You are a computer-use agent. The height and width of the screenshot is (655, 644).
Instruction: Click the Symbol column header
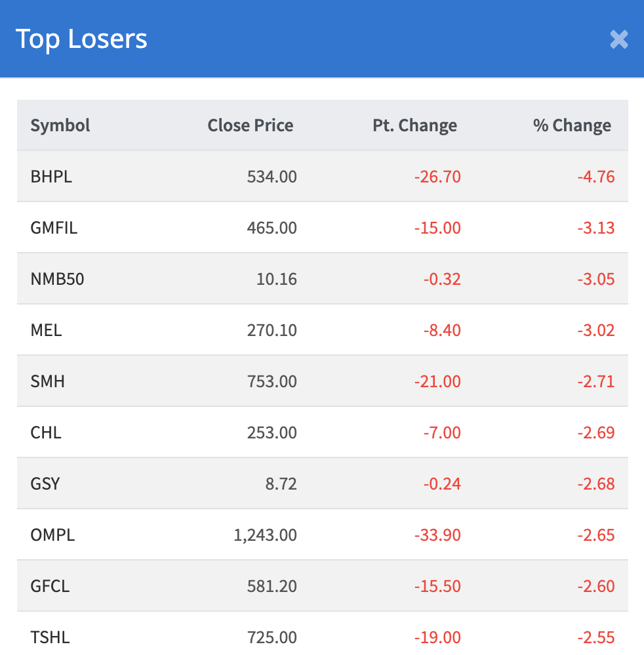[60, 125]
